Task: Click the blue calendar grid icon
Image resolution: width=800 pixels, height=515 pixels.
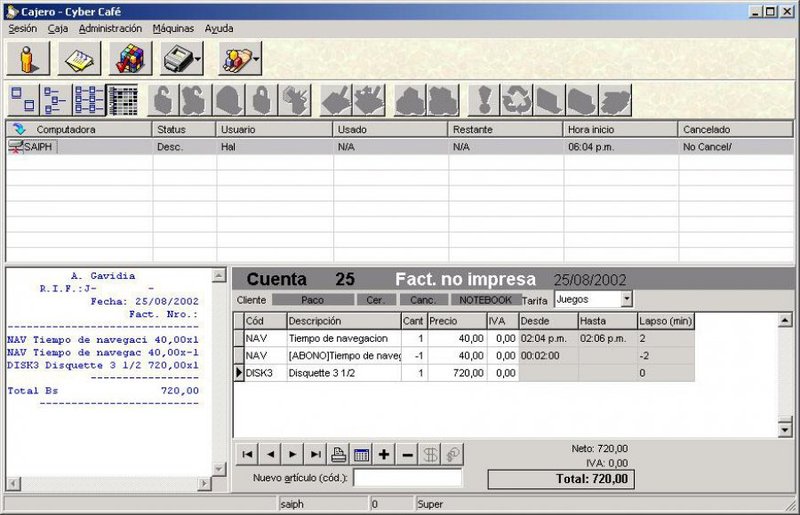Action: tap(361, 454)
